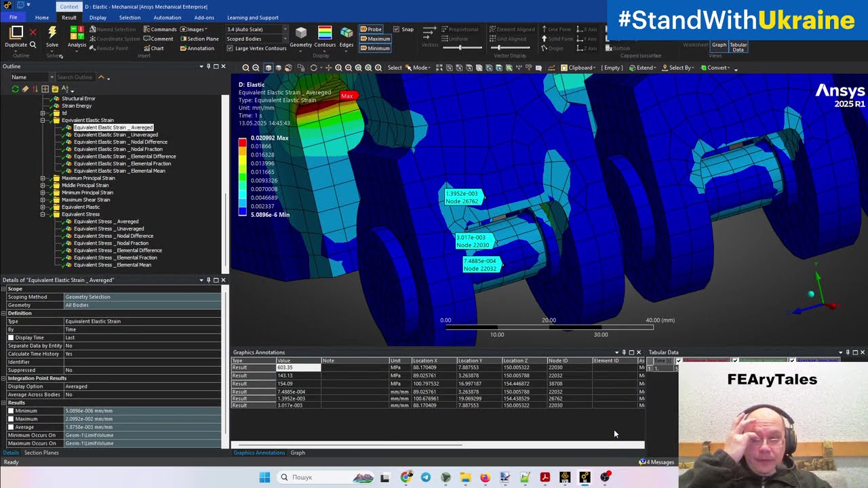Open the Select By dropdown
The image size is (868, 488).
tap(678, 68)
